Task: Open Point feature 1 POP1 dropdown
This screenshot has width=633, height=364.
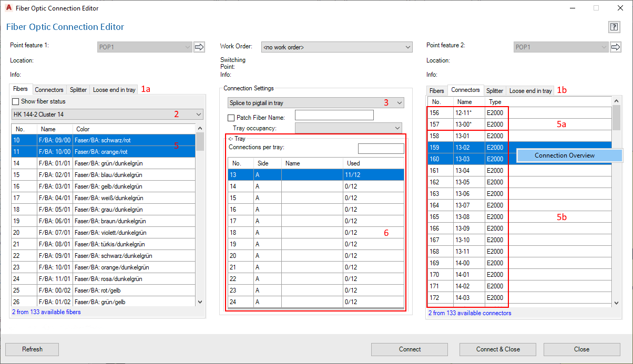Action: 145,47
